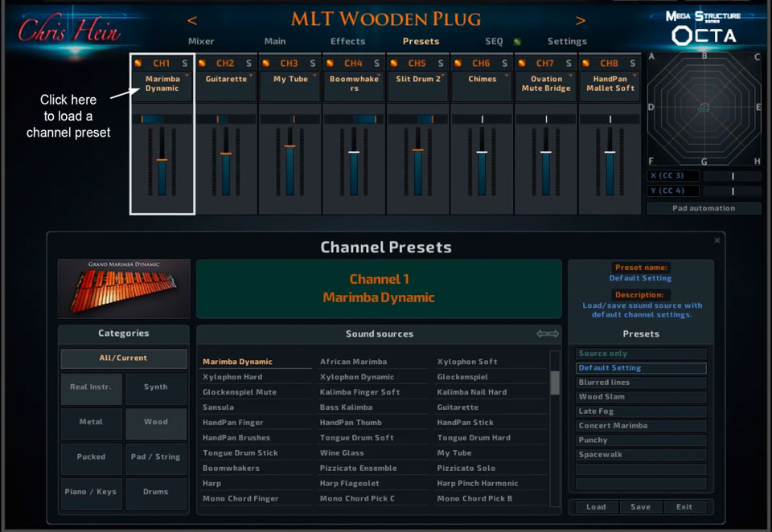This screenshot has width=772, height=532.
Task: Toggle CH8 power indicator
Action: tap(586, 63)
